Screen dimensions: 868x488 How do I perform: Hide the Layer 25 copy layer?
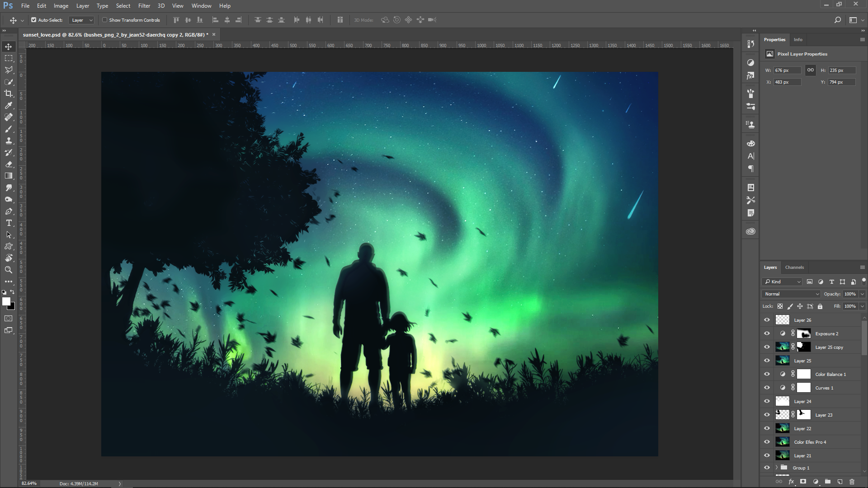tap(767, 347)
